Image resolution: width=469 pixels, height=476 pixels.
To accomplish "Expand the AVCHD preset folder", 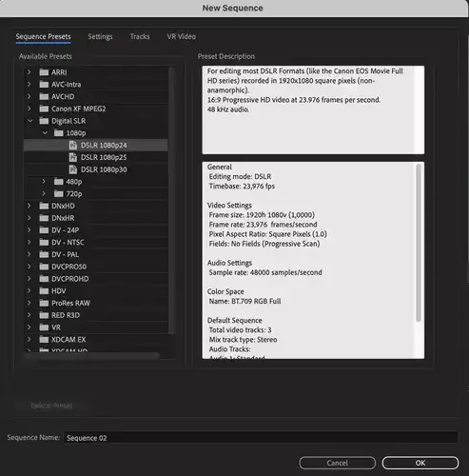I will 29,96.
